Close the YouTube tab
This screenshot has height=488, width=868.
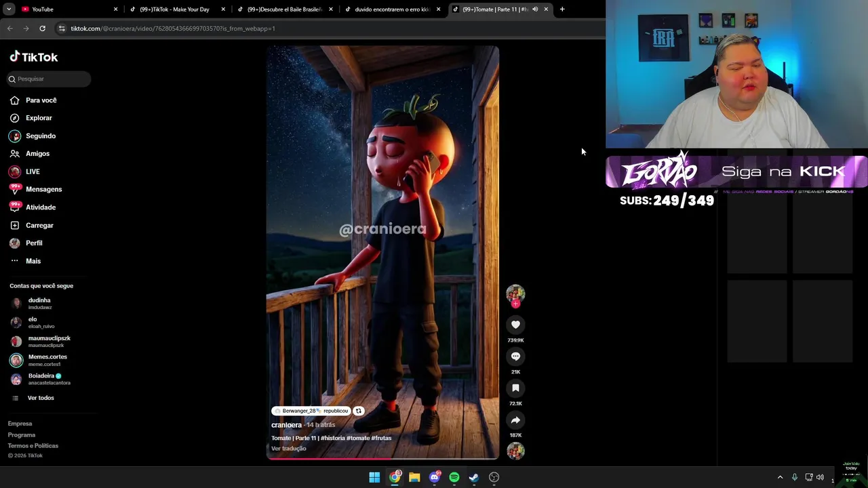tap(115, 9)
